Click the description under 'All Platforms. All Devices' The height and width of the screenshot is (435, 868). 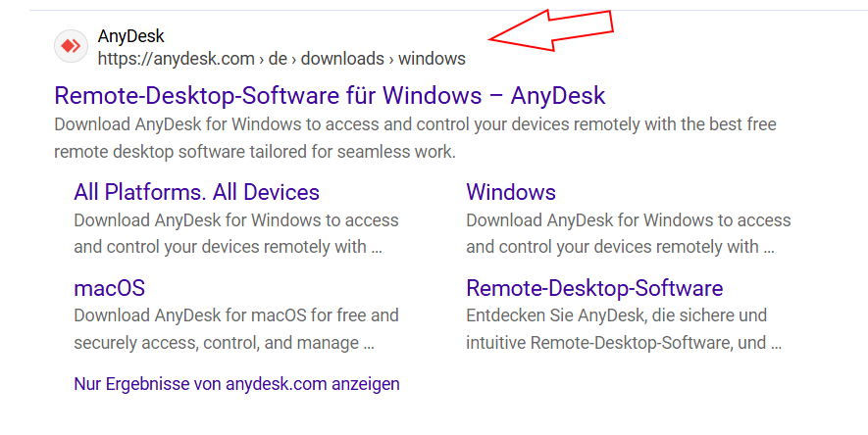click(x=235, y=233)
